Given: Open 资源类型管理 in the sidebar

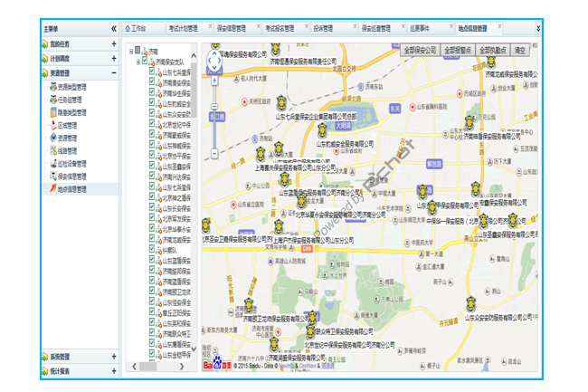Looking at the screenshot, I should tap(73, 88).
